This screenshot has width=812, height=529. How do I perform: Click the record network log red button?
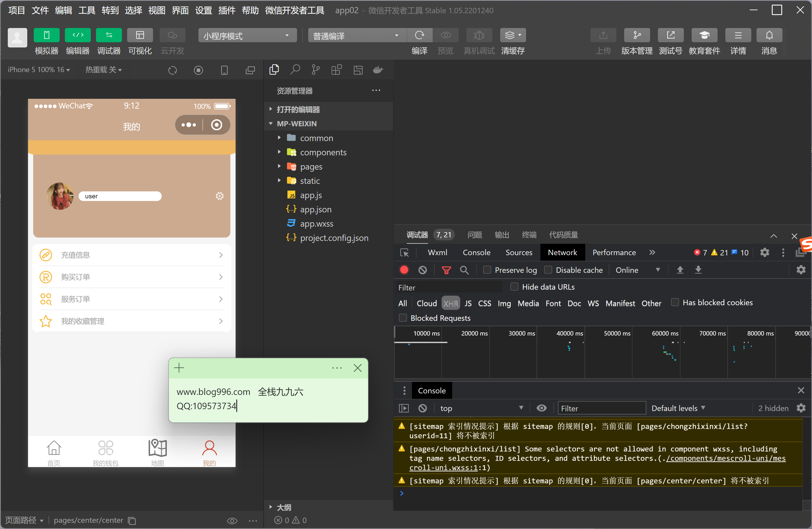(x=404, y=270)
